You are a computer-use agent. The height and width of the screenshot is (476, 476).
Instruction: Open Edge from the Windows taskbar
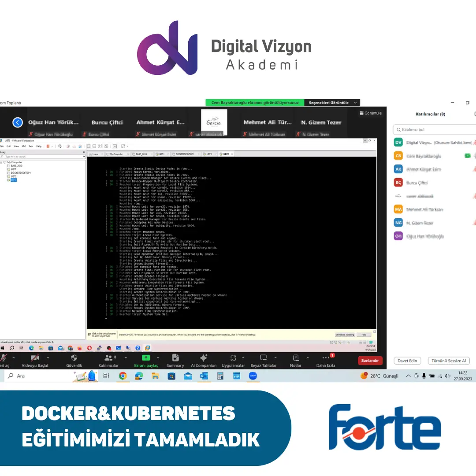(139, 376)
